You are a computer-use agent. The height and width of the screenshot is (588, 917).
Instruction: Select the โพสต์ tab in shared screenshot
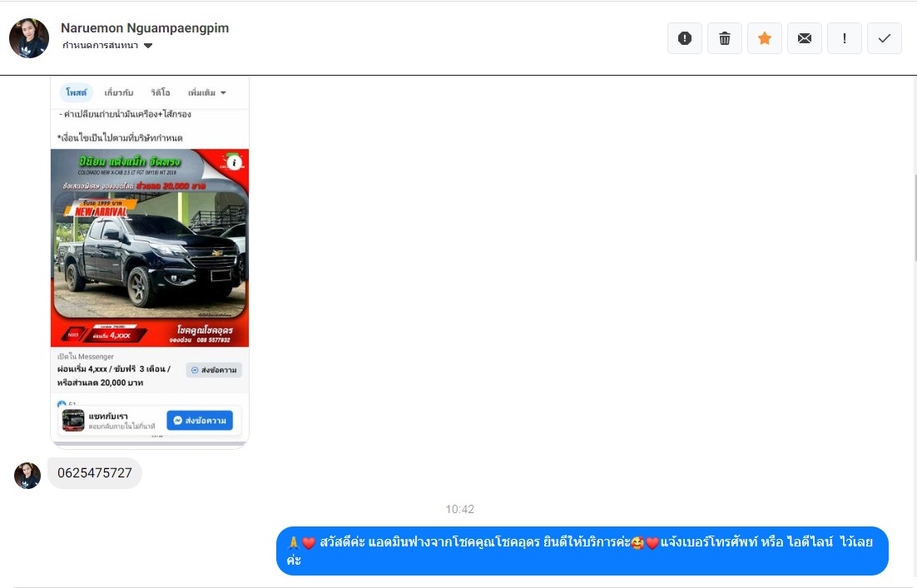click(76, 92)
